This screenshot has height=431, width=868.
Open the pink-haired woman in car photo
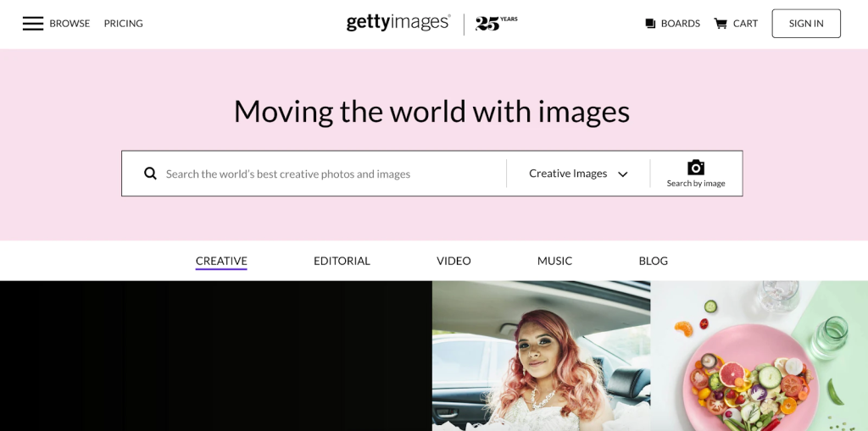tap(541, 356)
